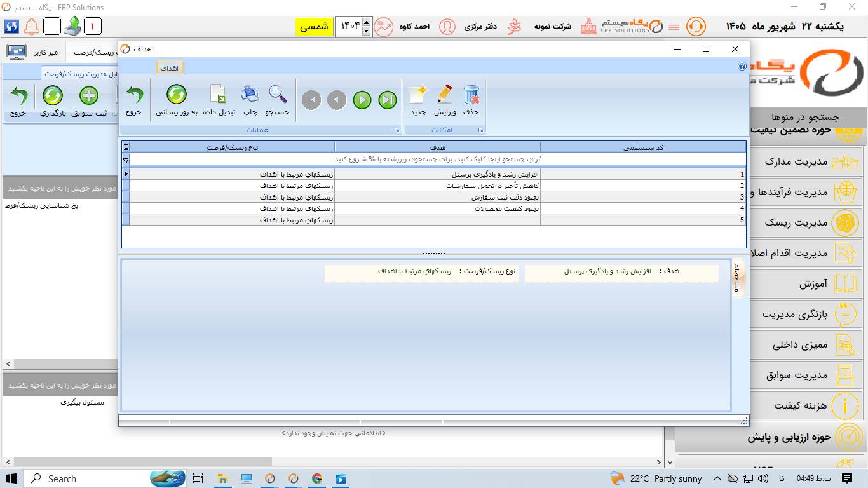The height and width of the screenshot is (488, 868).
Task: Click خروج exit arrow in background toolbar
Action: tap(18, 96)
